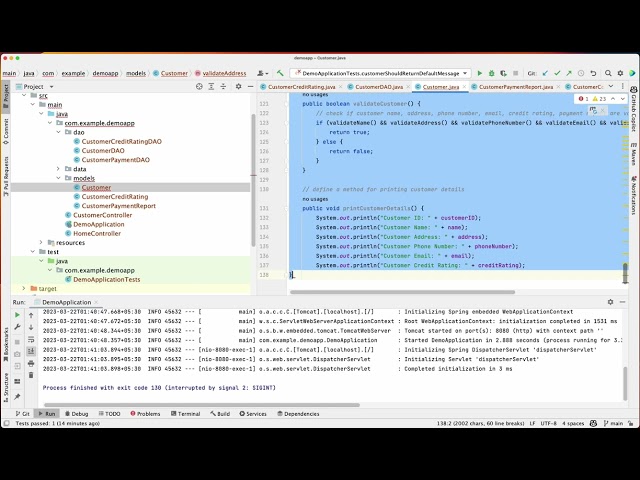Build the project with the hammer icon

coord(280,73)
